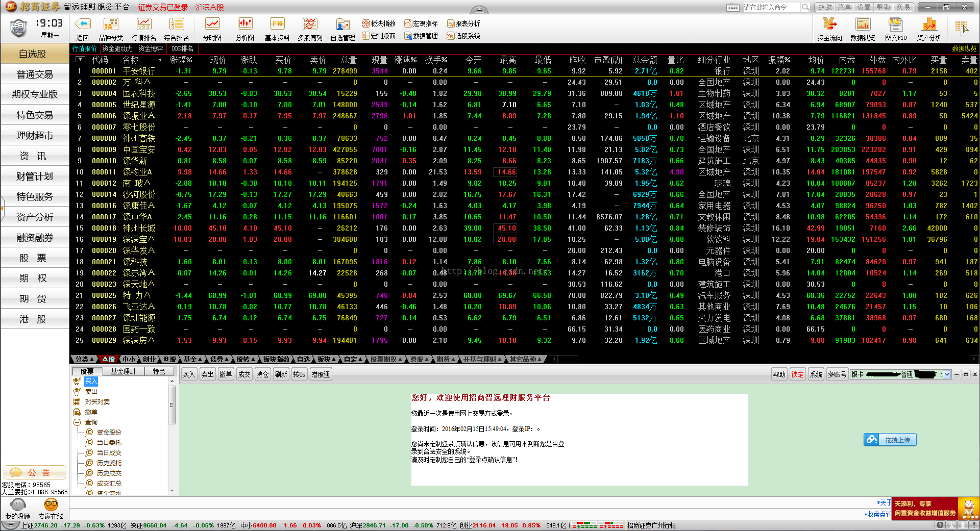Switch to the DDE排名 tab
Screen dimensions: 980x531
pyautogui.click(x=182, y=48)
